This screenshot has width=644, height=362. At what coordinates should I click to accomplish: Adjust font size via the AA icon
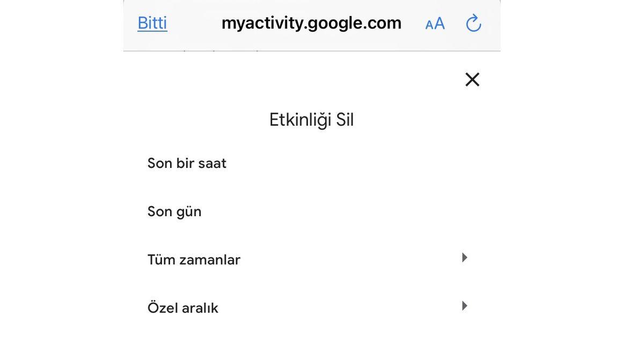click(435, 23)
